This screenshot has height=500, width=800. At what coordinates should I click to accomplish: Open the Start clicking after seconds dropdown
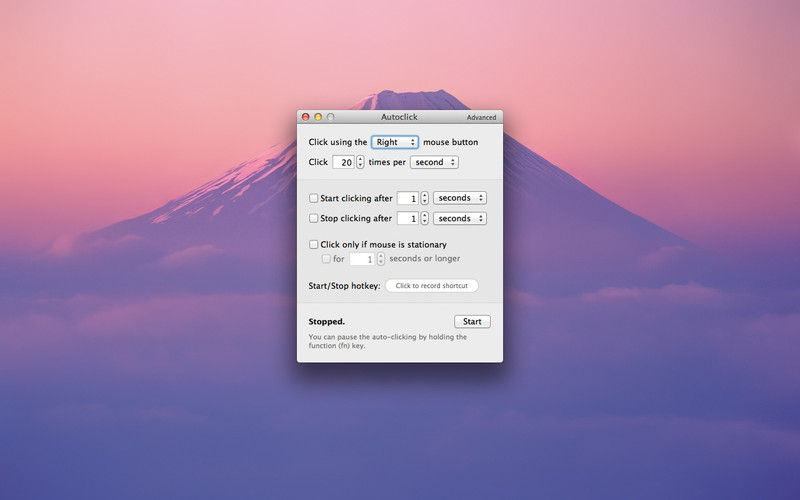coord(460,198)
